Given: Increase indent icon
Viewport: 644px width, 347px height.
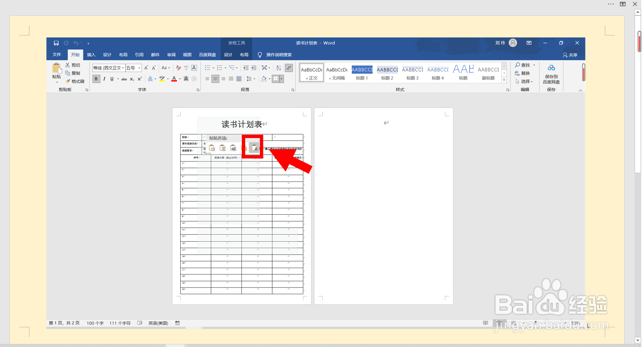Looking at the screenshot, I should (x=254, y=68).
